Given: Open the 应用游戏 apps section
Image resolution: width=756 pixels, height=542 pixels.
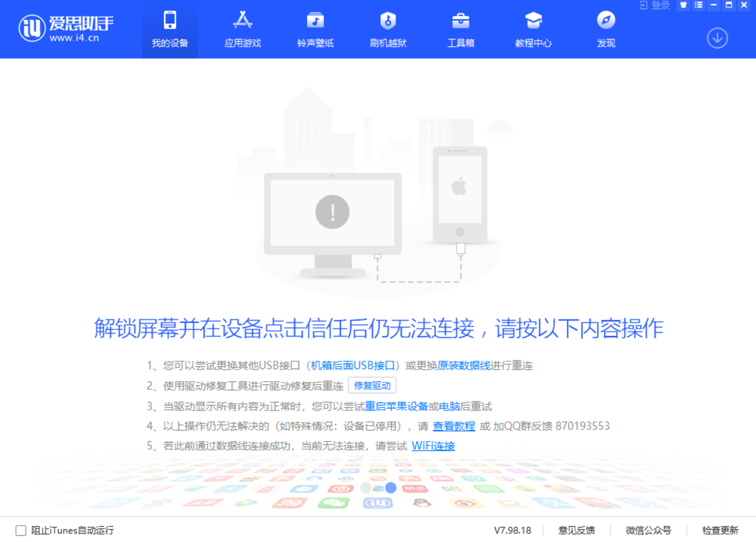Looking at the screenshot, I should [242, 28].
